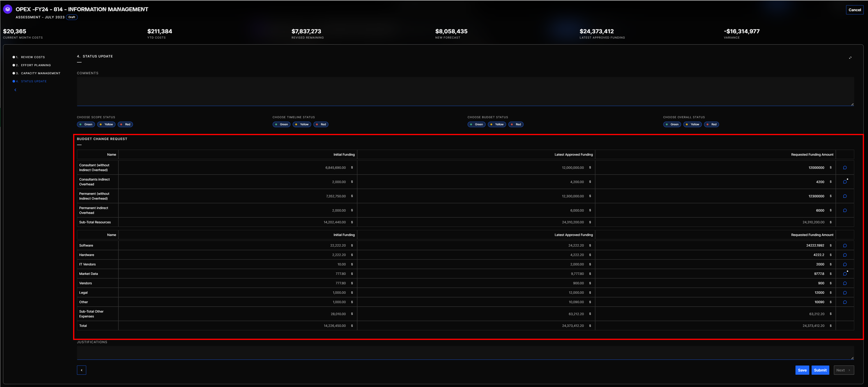Click the expand icon at top-right of Status Update
The image size is (868, 387).
click(850, 57)
